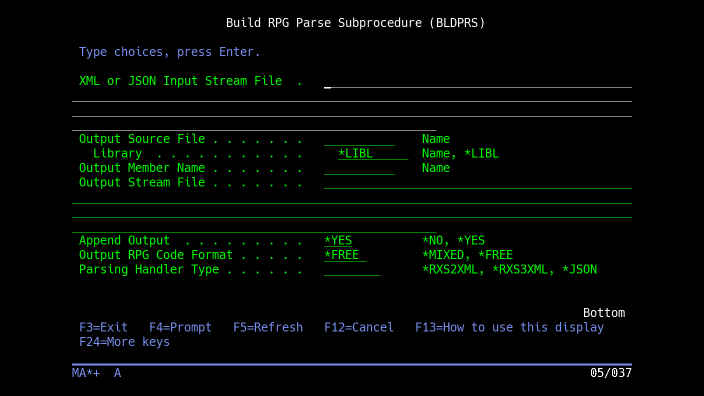Image resolution: width=704 pixels, height=396 pixels.
Task: Select the Output Source File name field
Action: point(359,139)
